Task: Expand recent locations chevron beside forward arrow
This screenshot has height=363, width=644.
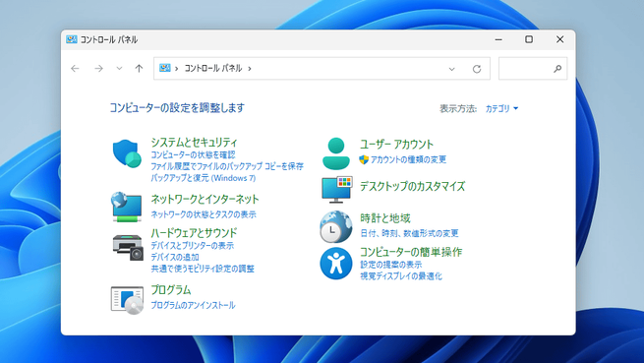Action: pos(119,68)
